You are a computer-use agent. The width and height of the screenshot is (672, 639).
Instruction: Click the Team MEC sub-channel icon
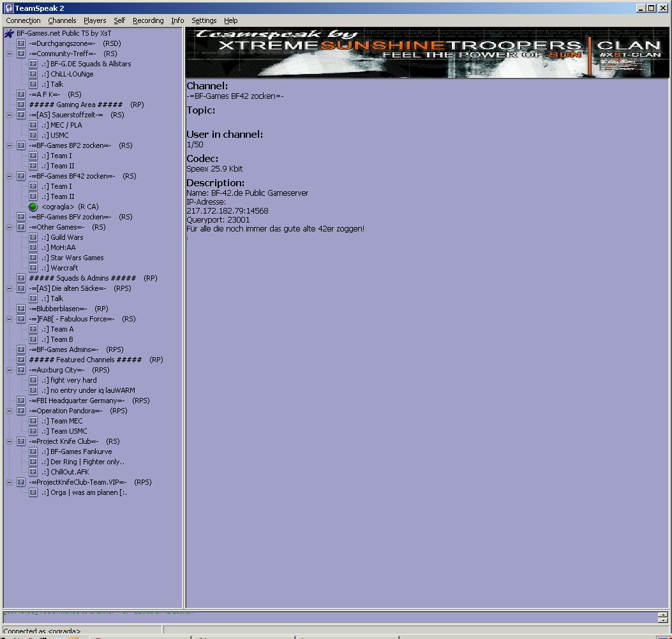[33, 421]
